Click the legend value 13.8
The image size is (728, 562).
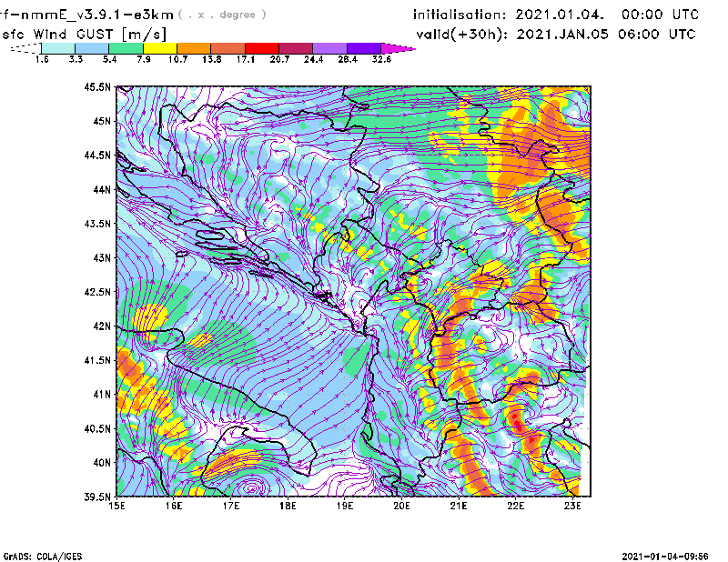pos(212,59)
